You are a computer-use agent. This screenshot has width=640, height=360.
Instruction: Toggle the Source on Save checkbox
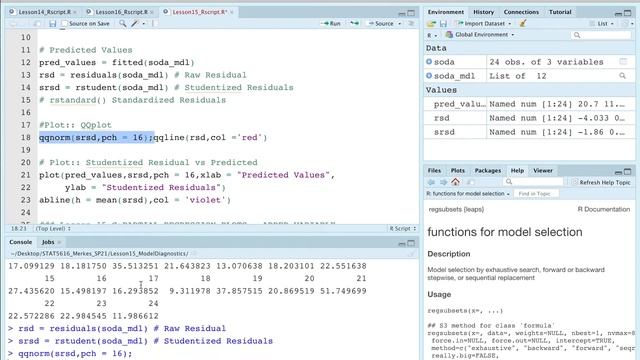coord(64,24)
